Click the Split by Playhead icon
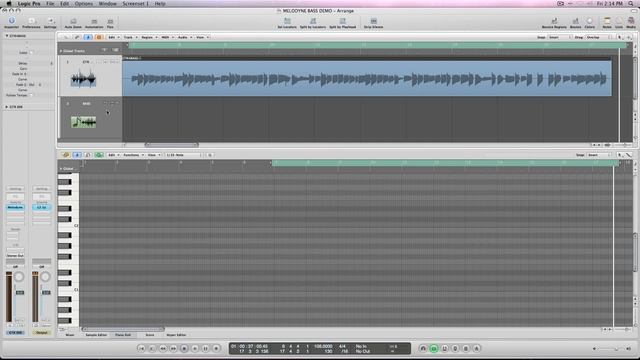This screenshot has height=360, width=640. pyautogui.click(x=342, y=22)
